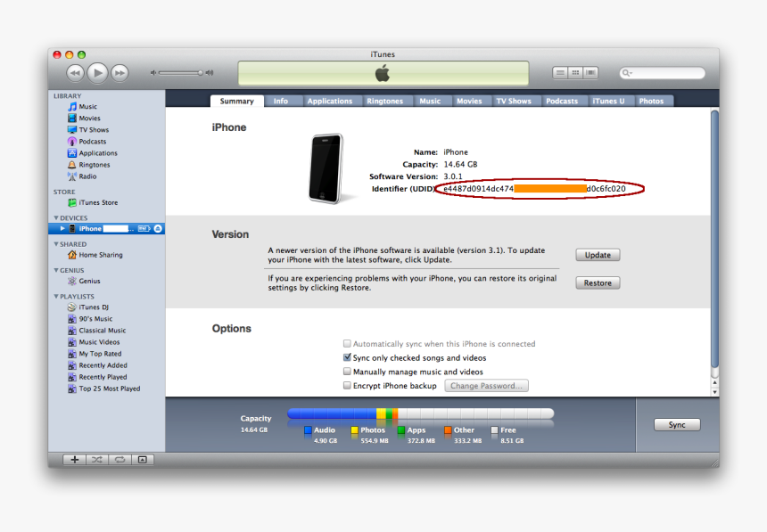Click the Play button

pyautogui.click(x=98, y=73)
